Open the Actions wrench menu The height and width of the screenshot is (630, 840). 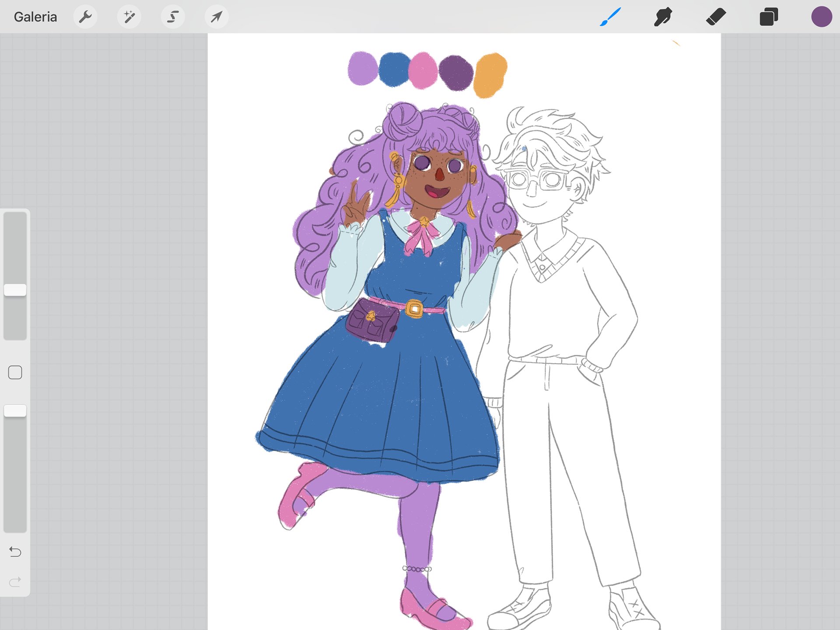point(85,17)
